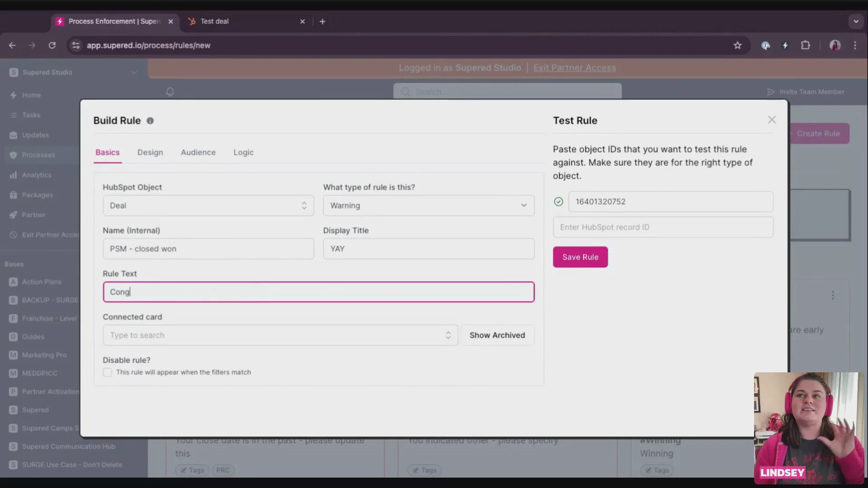Click the Home icon in sidebar

pos(13,95)
